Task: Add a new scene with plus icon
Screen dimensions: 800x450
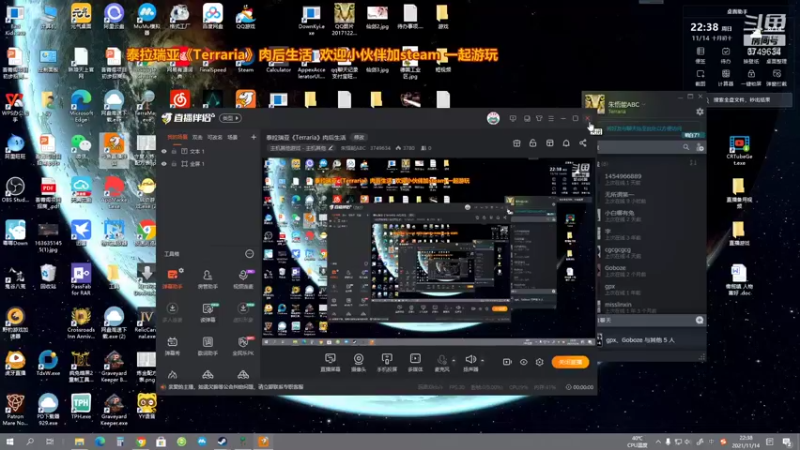Action: point(254,137)
